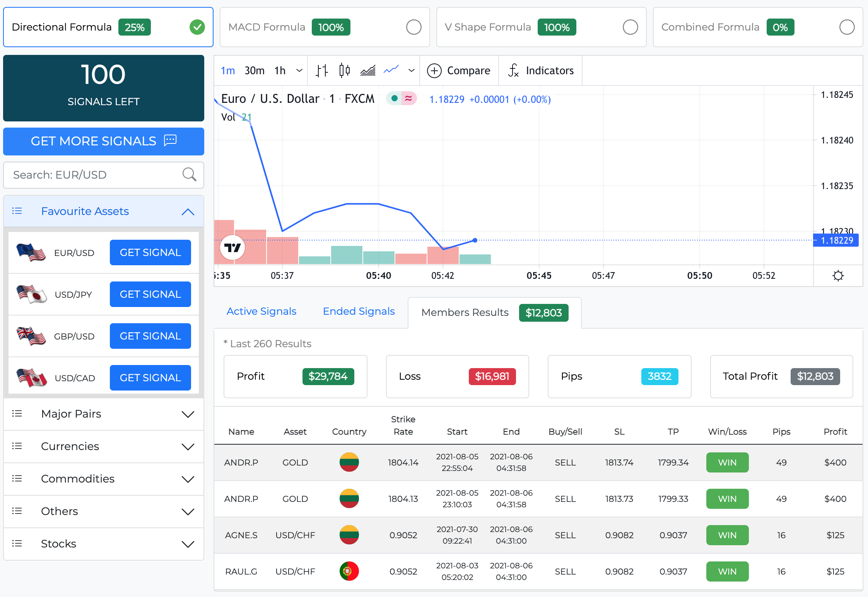Click the TradingView logo on chart
The image size is (868, 597).
point(233,247)
